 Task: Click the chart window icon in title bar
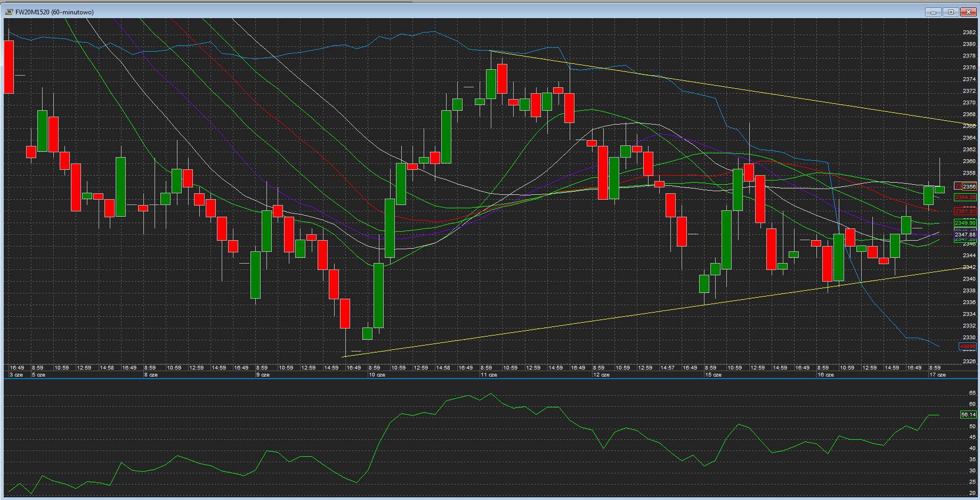pos(9,12)
